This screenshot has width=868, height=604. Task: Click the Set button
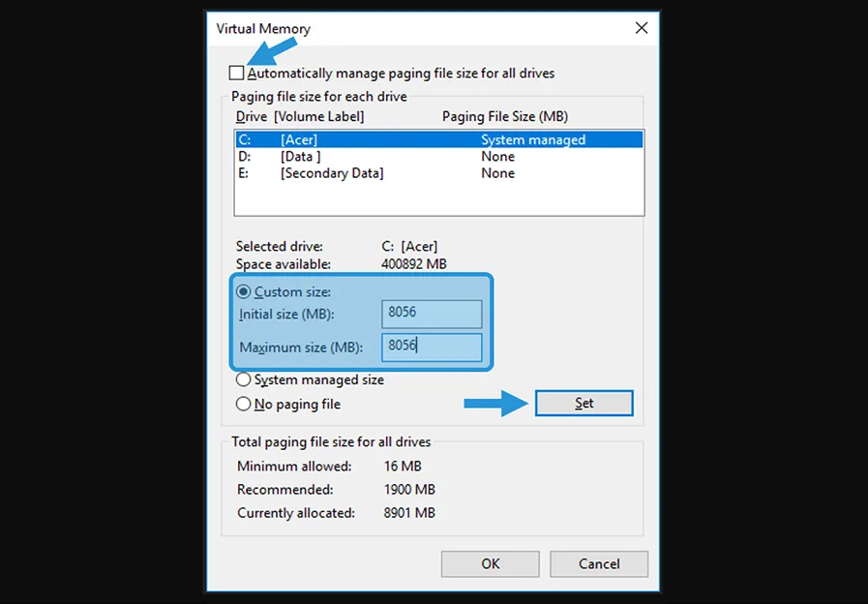584,403
